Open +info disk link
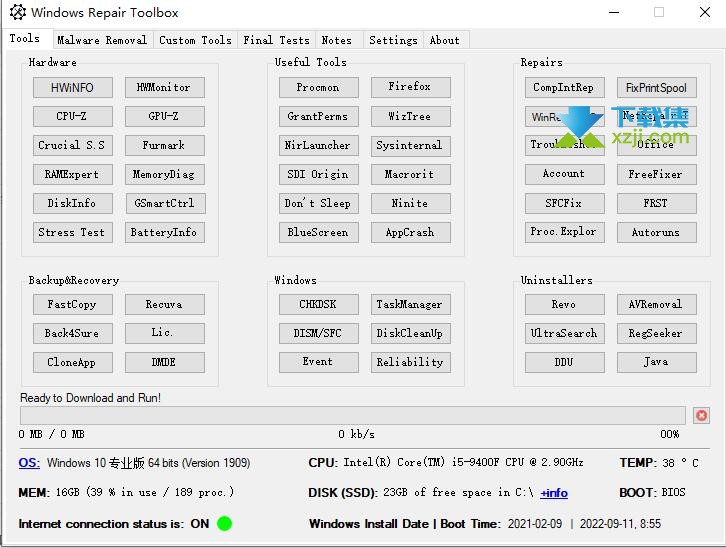Screen dimensions: 726x548 click(554, 493)
